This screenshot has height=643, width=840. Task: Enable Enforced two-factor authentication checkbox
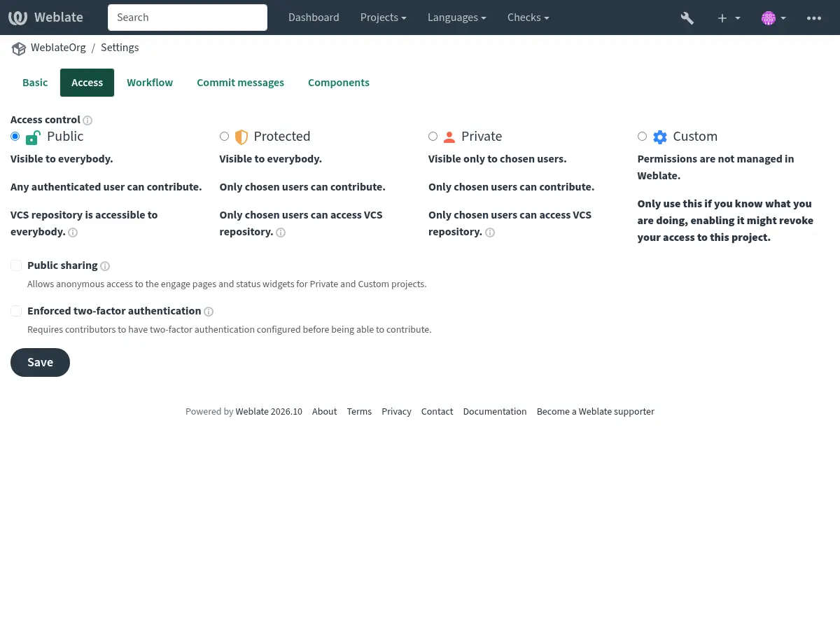click(16, 311)
